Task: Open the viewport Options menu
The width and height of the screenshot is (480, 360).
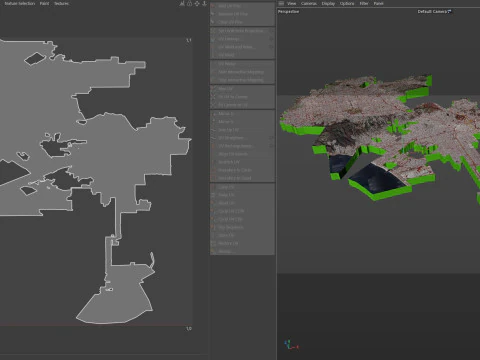Action: point(347,3)
